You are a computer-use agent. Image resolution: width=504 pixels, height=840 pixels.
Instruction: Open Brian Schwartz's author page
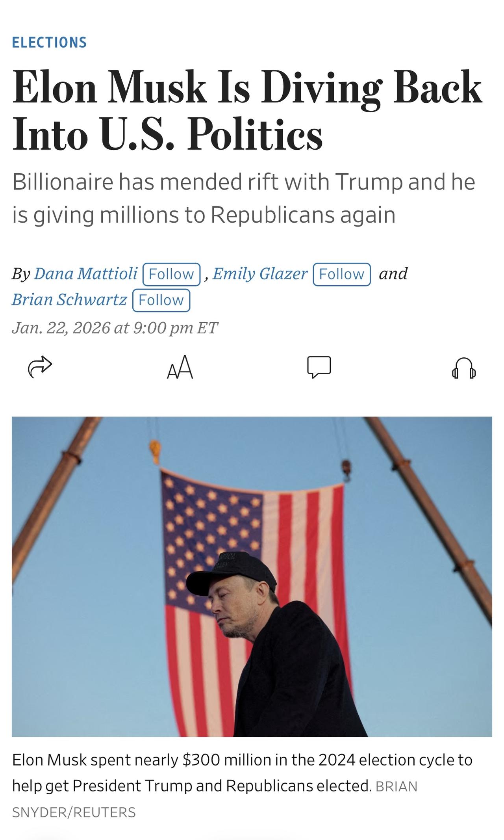(x=69, y=300)
